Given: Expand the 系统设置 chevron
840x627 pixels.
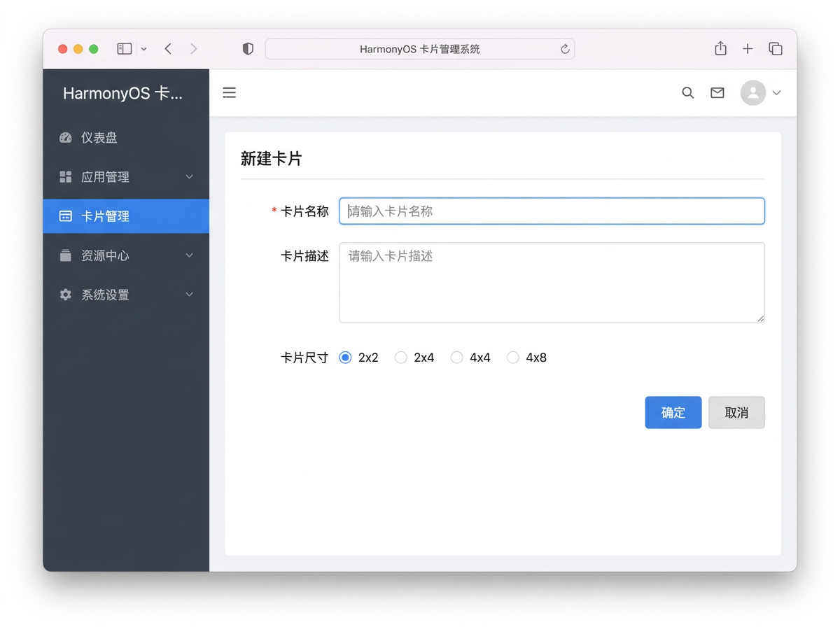Looking at the screenshot, I should point(189,295).
